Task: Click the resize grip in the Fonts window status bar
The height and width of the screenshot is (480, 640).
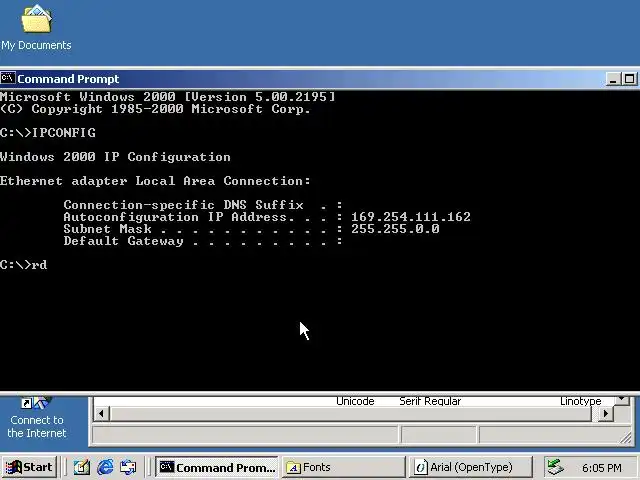Action: point(625,438)
